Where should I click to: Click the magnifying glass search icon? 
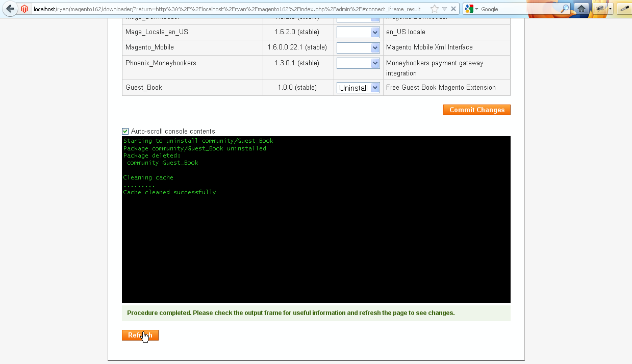(x=564, y=9)
